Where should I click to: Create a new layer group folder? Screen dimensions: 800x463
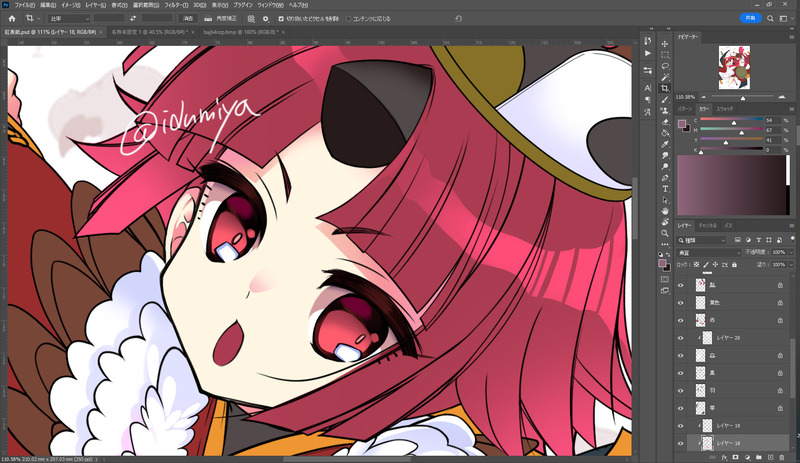pos(759,458)
